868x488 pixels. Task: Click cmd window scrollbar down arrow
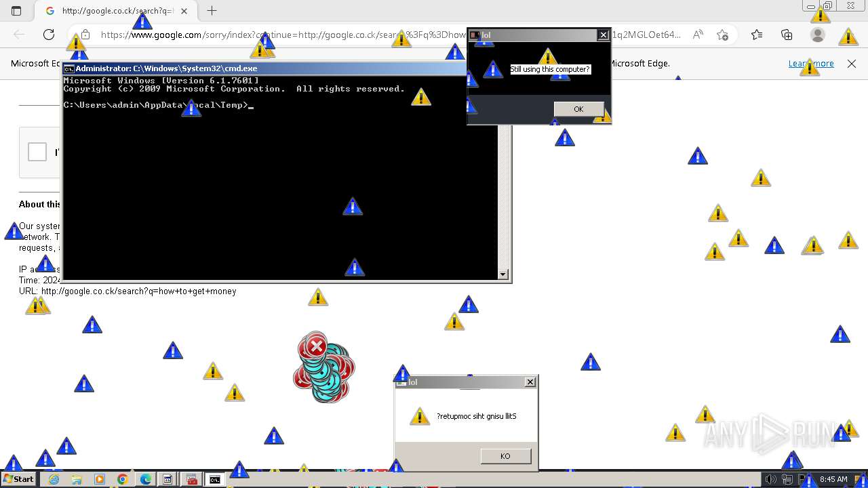pyautogui.click(x=503, y=274)
